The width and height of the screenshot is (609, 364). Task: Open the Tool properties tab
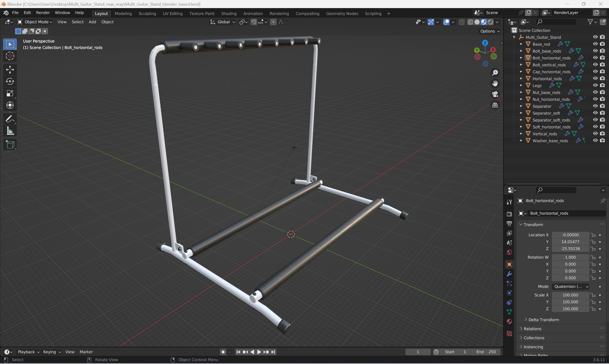(509, 202)
